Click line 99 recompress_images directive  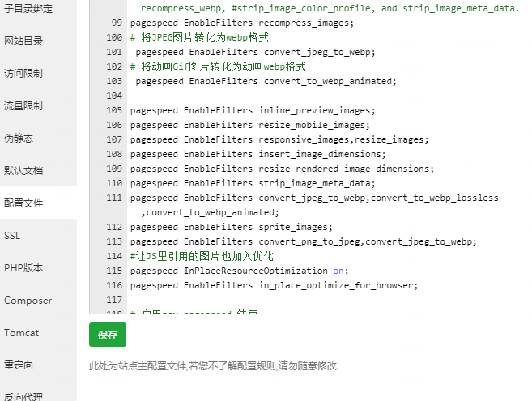click(x=242, y=23)
